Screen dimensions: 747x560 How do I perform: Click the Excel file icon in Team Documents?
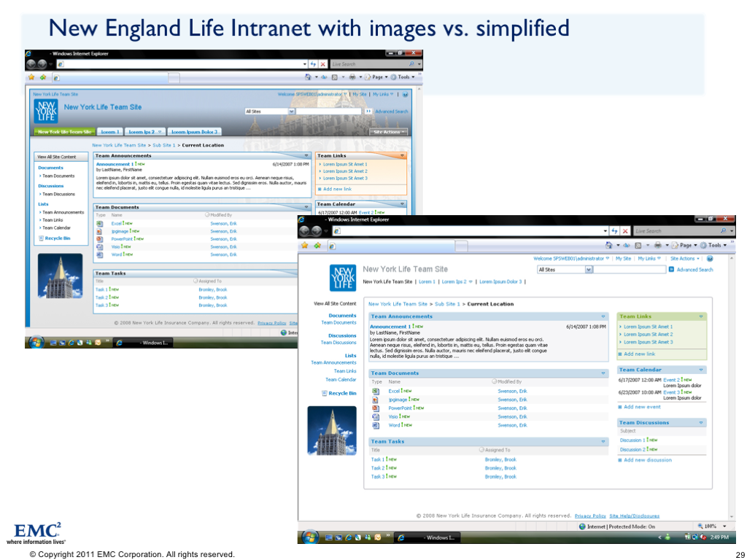pyautogui.click(x=376, y=391)
